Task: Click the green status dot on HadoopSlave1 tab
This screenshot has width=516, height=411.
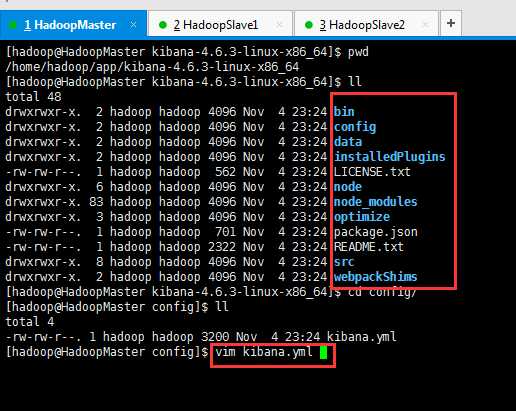Action: pos(163,25)
